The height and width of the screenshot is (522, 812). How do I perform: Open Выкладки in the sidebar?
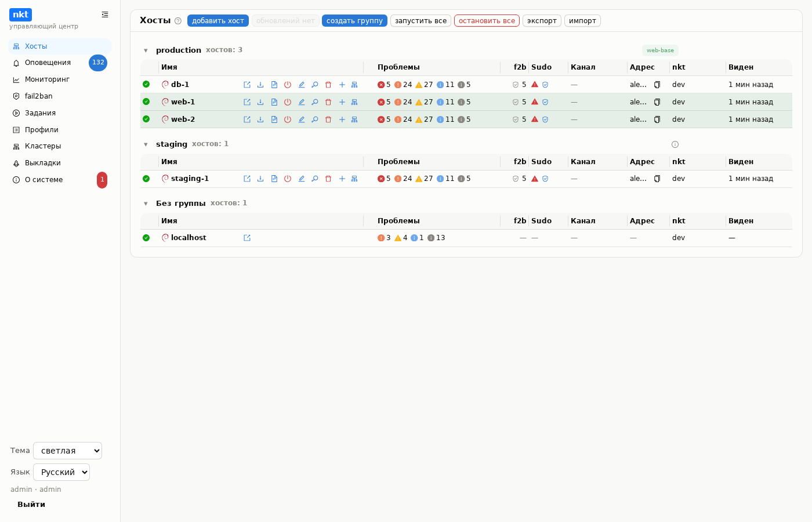pos(60,163)
